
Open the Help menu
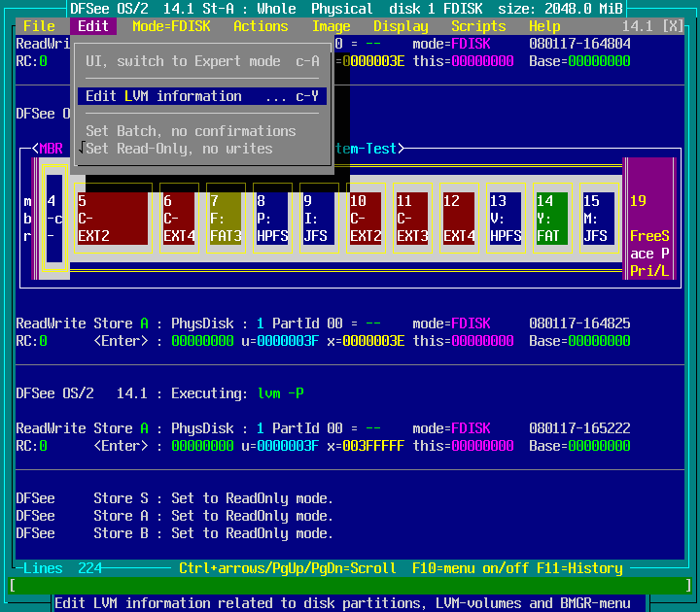pyautogui.click(x=544, y=26)
